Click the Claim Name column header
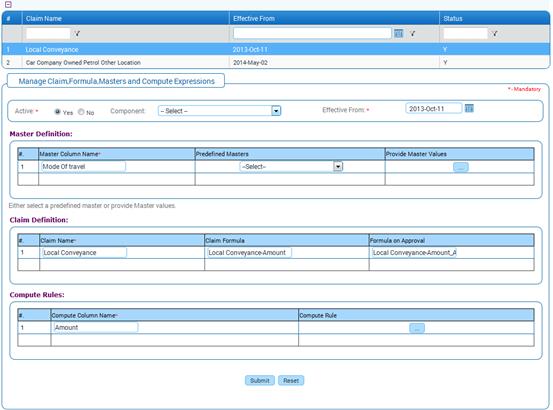 (126, 18)
